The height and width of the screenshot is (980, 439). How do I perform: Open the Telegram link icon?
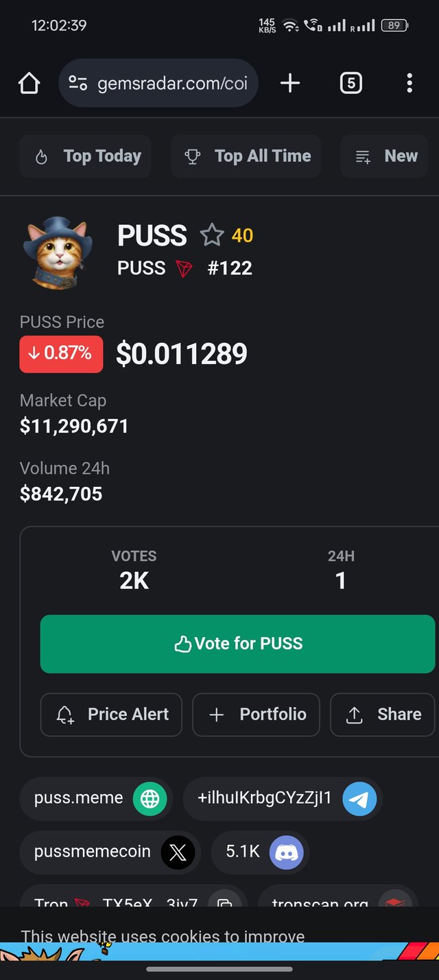[359, 798]
